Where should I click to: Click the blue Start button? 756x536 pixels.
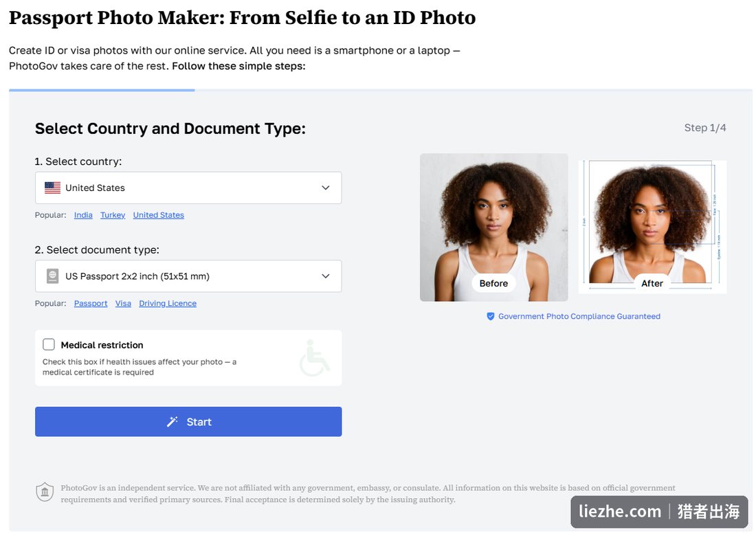(x=188, y=422)
